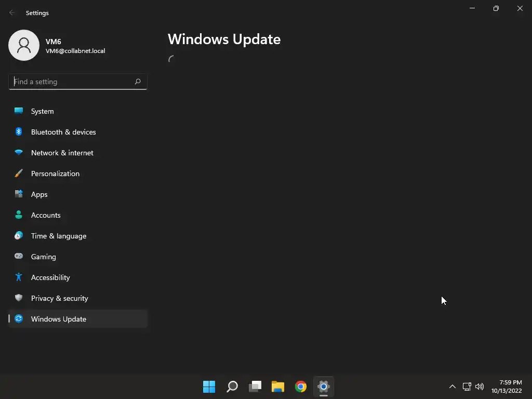The width and height of the screenshot is (532, 399).
Task: Click the Accessibility figure icon
Action: [19, 277]
